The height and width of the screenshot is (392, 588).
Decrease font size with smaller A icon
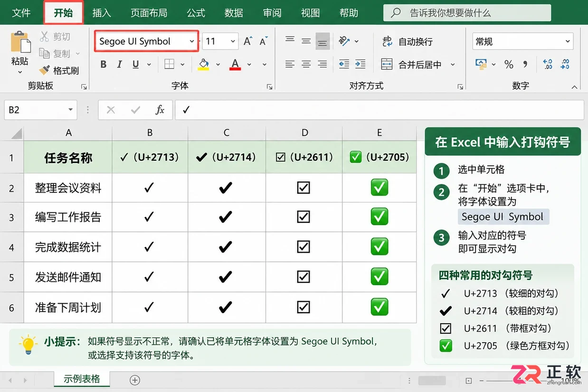coord(264,41)
